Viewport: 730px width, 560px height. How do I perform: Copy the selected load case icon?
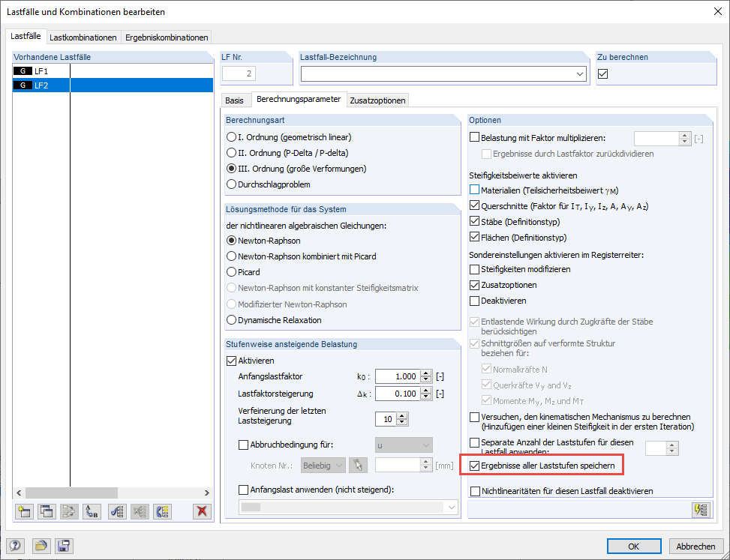(x=46, y=511)
